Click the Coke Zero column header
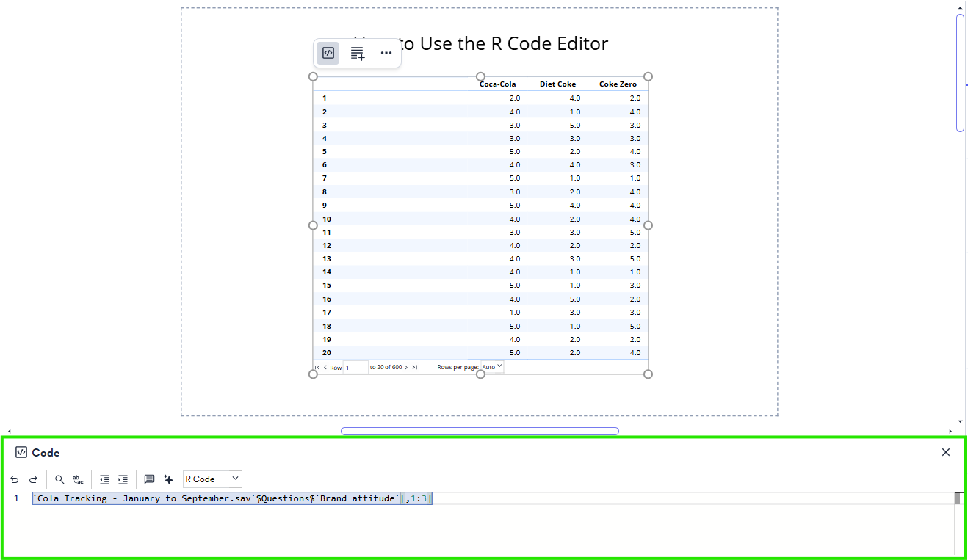Viewport: 968px width, 560px height. pos(618,84)
